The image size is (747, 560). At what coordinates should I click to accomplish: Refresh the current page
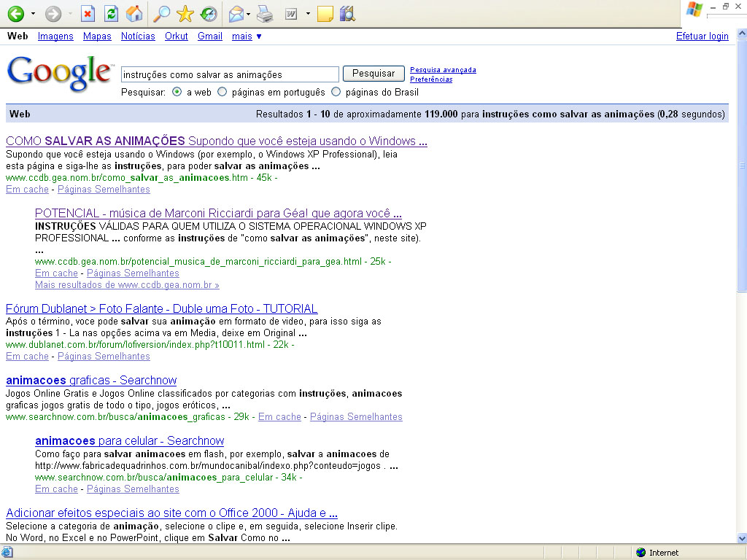(x=111, y=14)
